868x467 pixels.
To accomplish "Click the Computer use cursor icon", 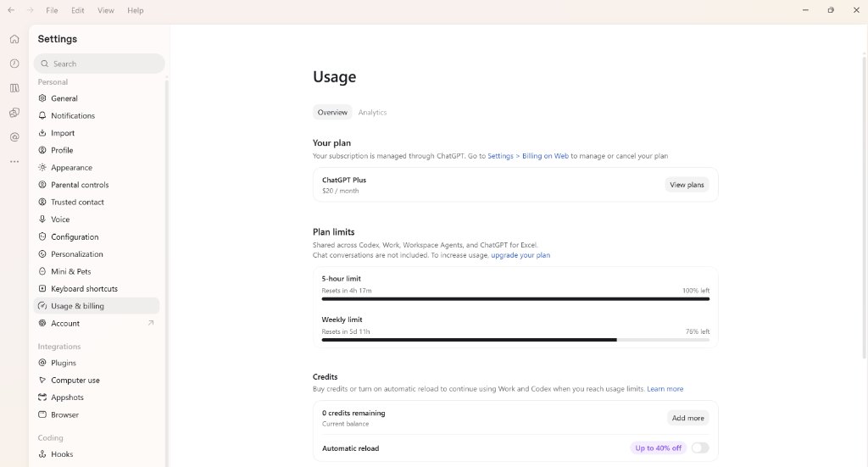I will coord(42,381).
